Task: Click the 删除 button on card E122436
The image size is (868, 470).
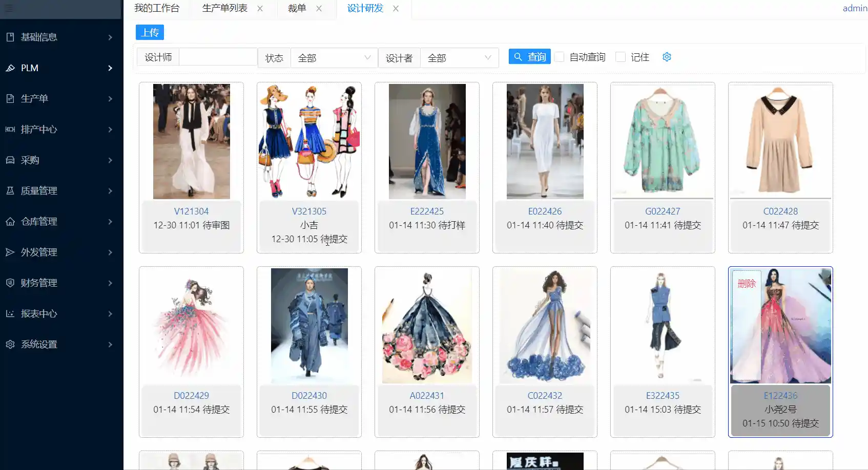Action: 747,283
